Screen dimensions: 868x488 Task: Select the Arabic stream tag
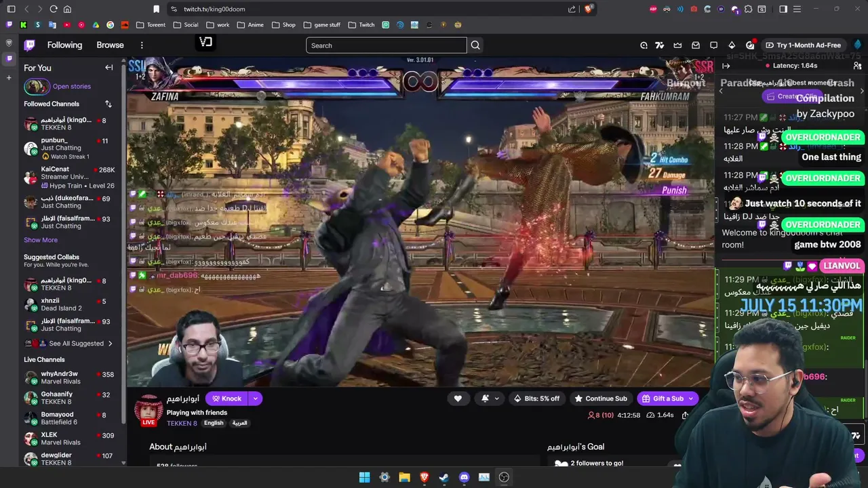(x=240, y=423)
